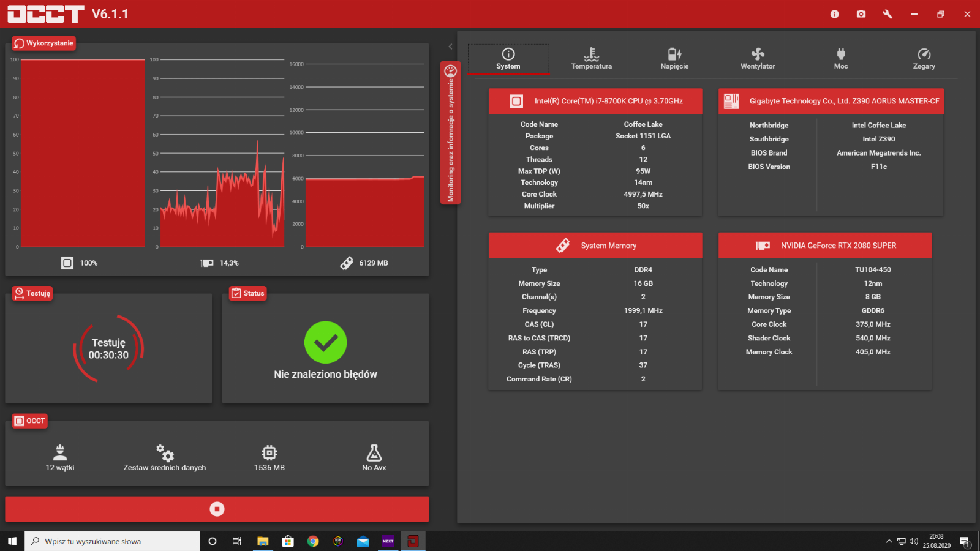Click the Core Clock value 4997,5 MHz
Screen dimensions: 980x551
tap(643, 194)
